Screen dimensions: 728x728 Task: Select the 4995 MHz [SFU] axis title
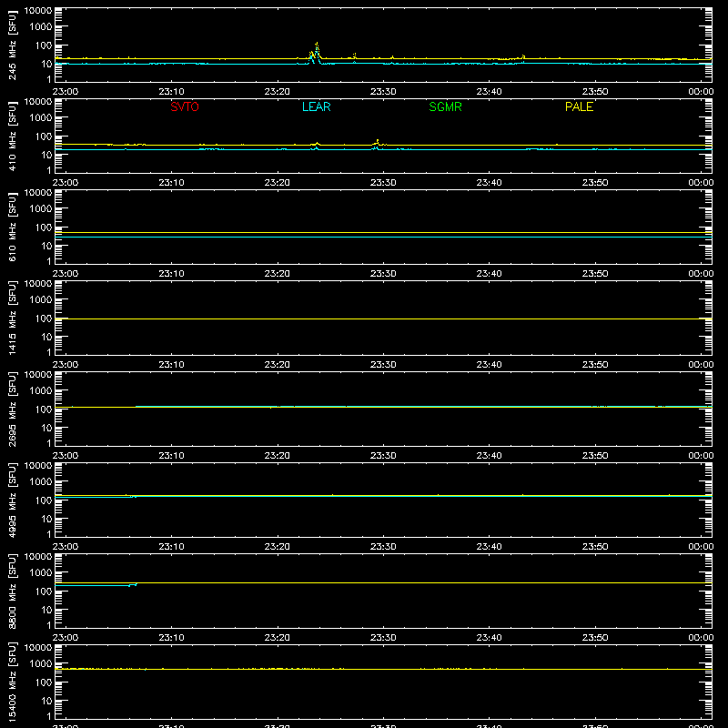pyautogui.click(x=12, y=500)
